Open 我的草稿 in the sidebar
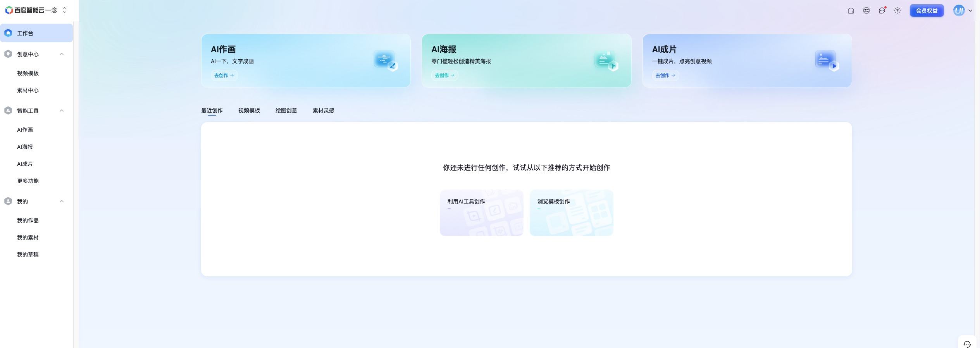The image size is (980, 348). click(x=28, y=255)
